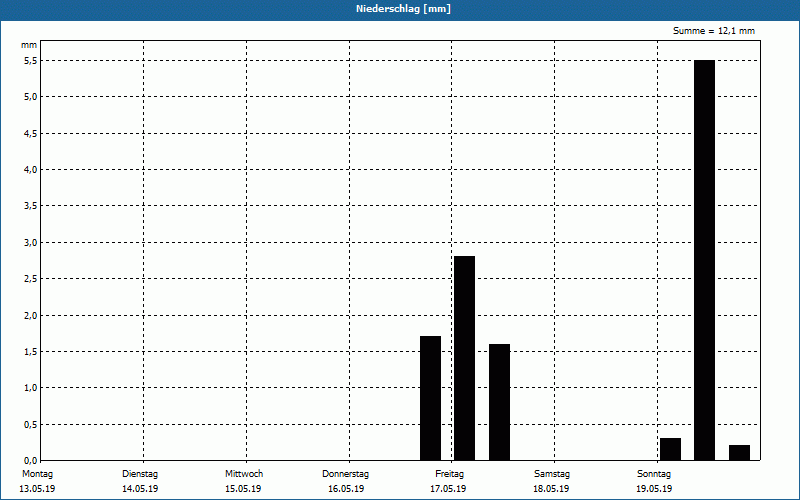
Task: Select the Dienstag day label
Action: tap(140, 474)
